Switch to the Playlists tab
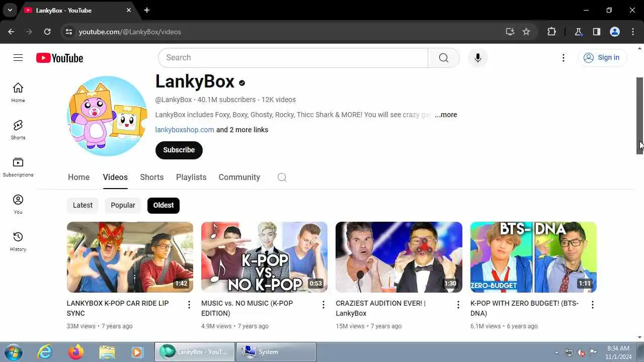 click(191, 177)
